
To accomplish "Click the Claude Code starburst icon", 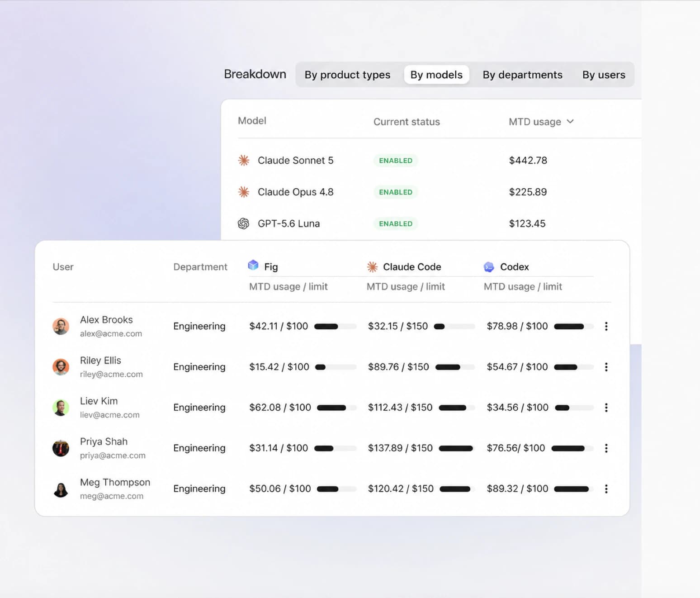I will coord(372,267).
